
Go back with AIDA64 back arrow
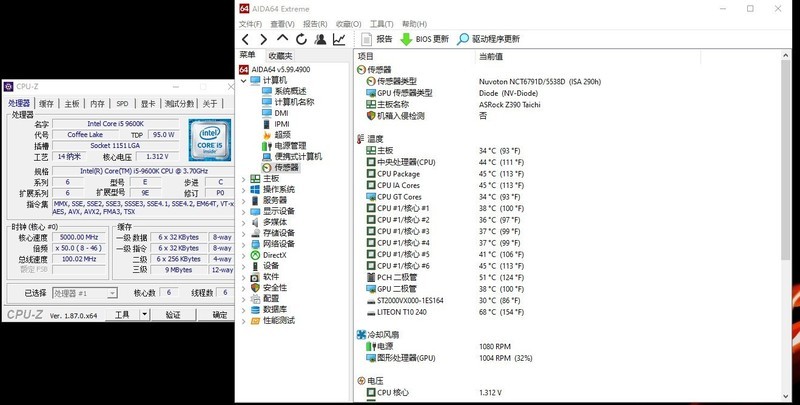[x=245, y=39]
